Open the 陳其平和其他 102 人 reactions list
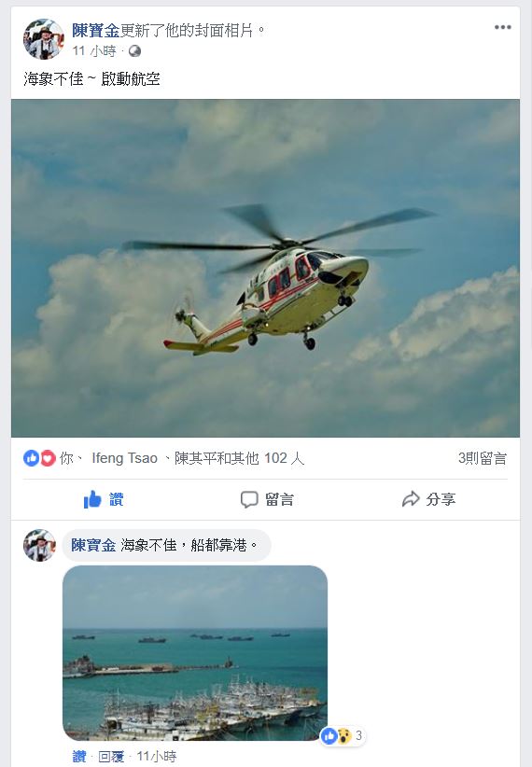532x767 pixels. [x=239, y=458]
